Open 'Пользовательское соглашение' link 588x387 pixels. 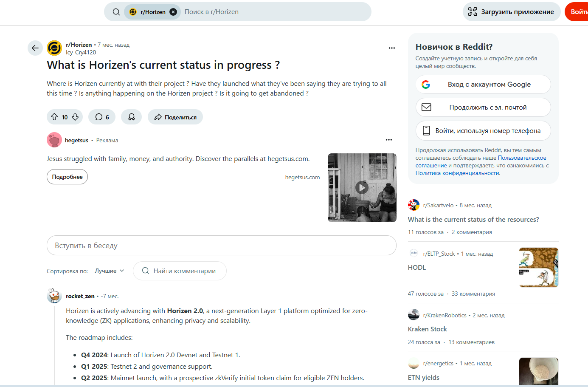[x=481, y=161]
